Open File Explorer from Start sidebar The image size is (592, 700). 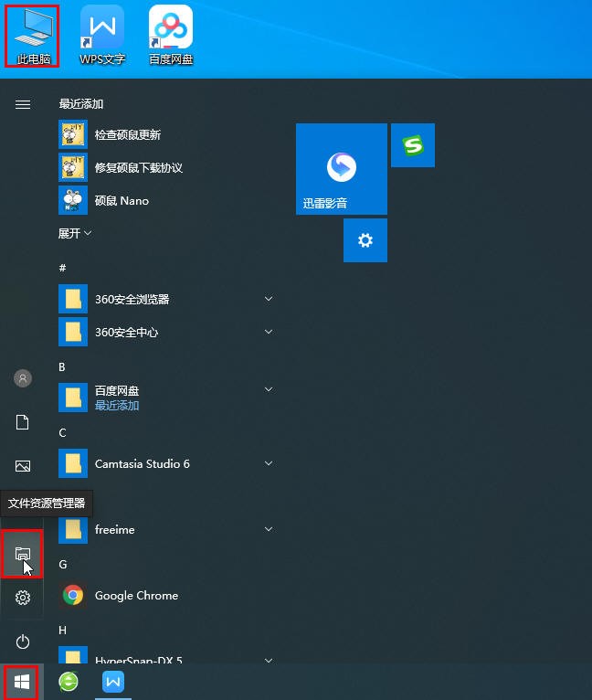[x=22, y=554]
